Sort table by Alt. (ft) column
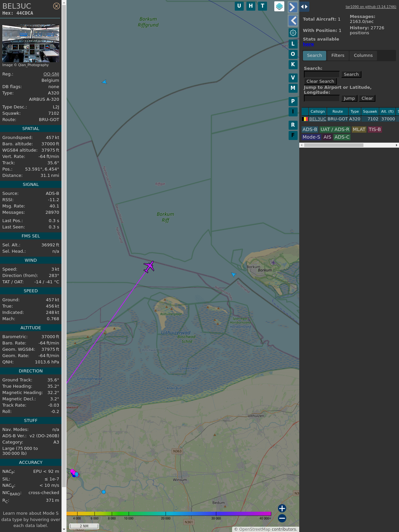This screenshot has height=532, width=399. (x=387, y=112)
